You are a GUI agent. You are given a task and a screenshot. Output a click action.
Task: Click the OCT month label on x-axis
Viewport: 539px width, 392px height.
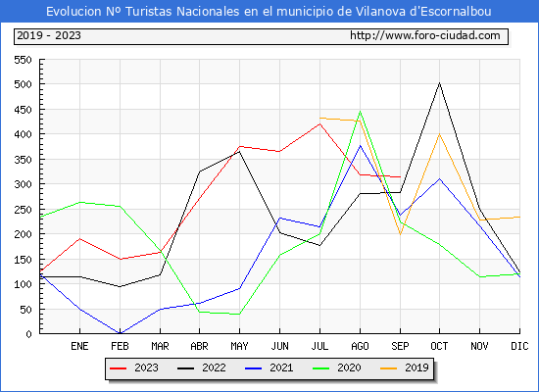click(439, 346)
